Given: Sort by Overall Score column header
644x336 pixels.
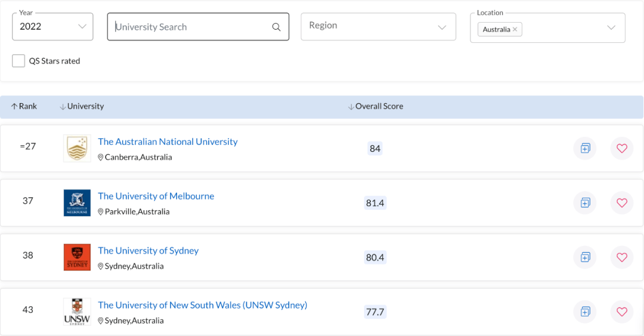Looking at the screenshot, I should [x=376, y=106].
